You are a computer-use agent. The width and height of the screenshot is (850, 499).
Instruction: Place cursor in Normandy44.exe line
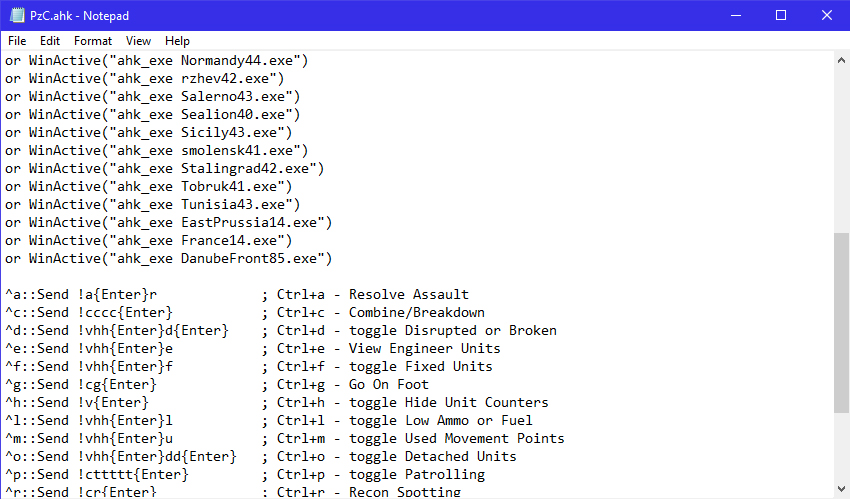pyautogui.click(x=157, y=61)
